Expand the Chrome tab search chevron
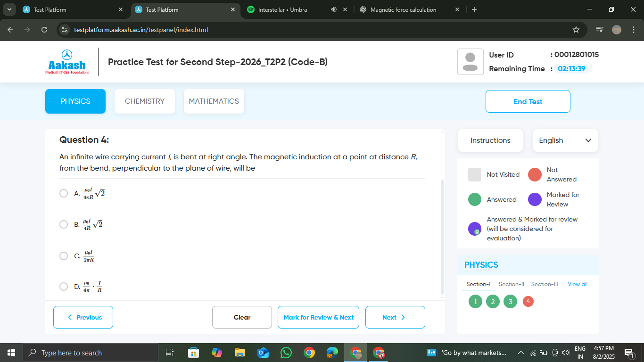The width and height of the screenshot is (644, 362). [9, 9]
